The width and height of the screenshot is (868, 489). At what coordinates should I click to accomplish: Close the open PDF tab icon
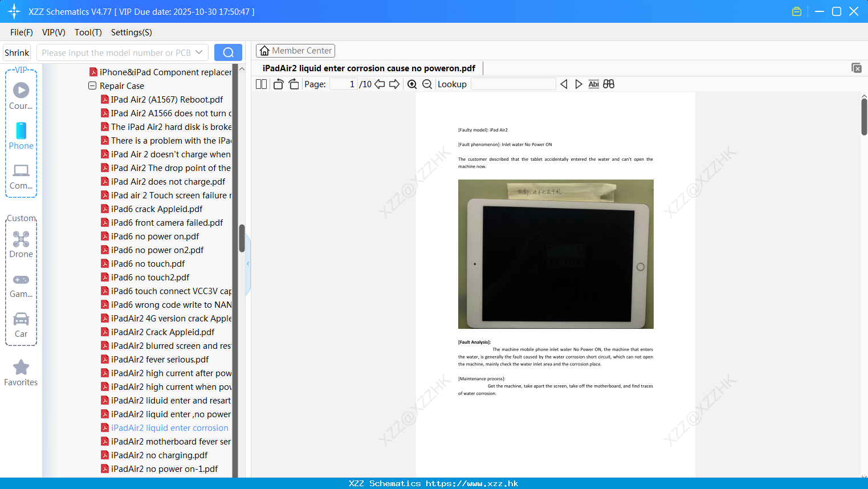tap(856, 68)
